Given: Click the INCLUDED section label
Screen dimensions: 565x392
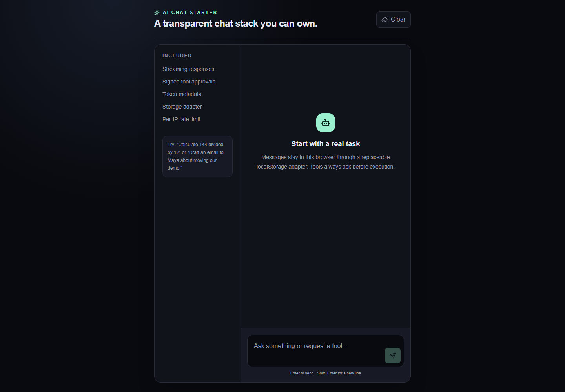Looking at the screenshot, I should 177,56.
